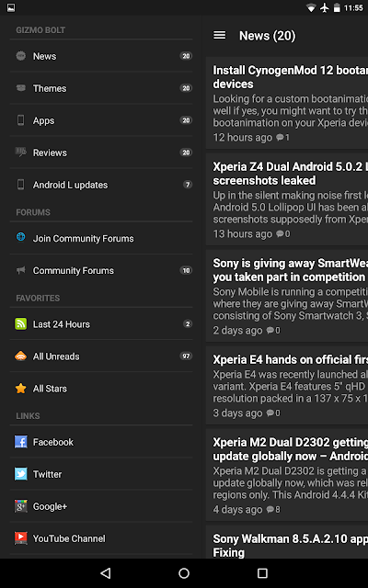Show the Last 24 Hours favorites

tap(101, 324)
